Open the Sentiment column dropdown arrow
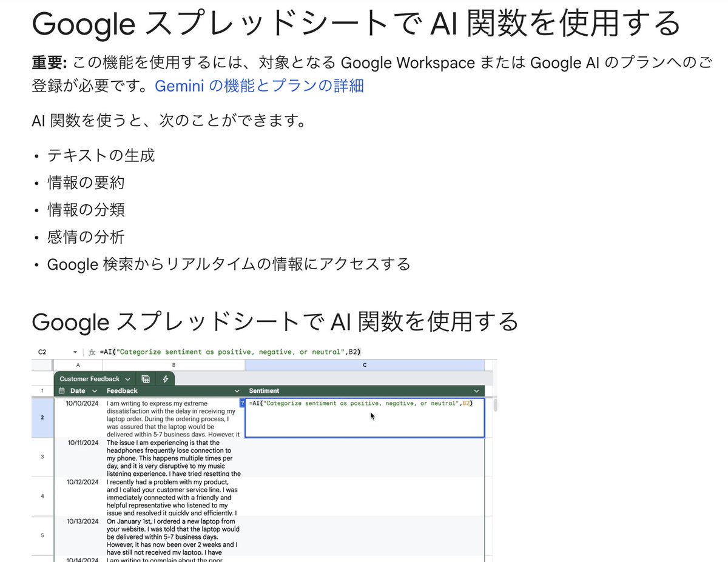This screenshot has height=562, width=728. point(477,391)
